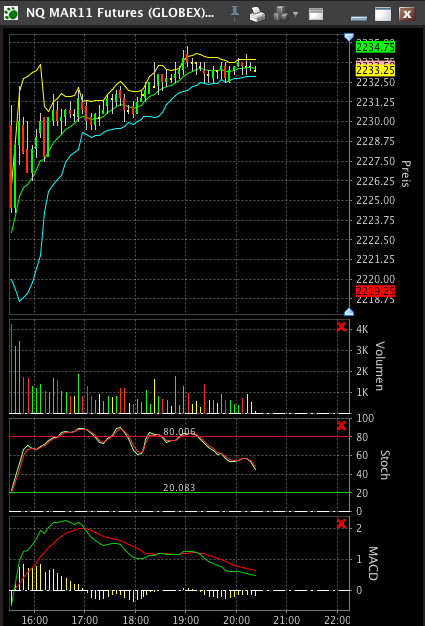Select the green 2234.75 price label

(375, 47)
